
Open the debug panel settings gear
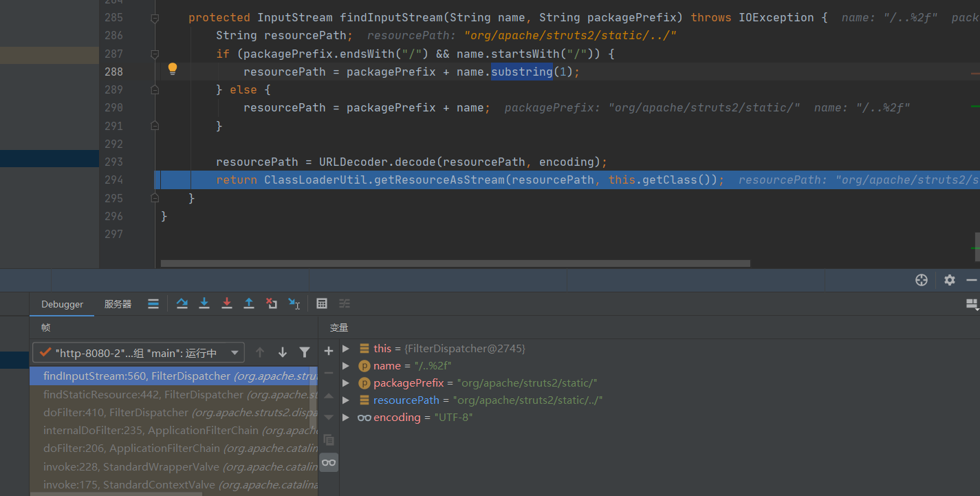click(x=950, y=280)
